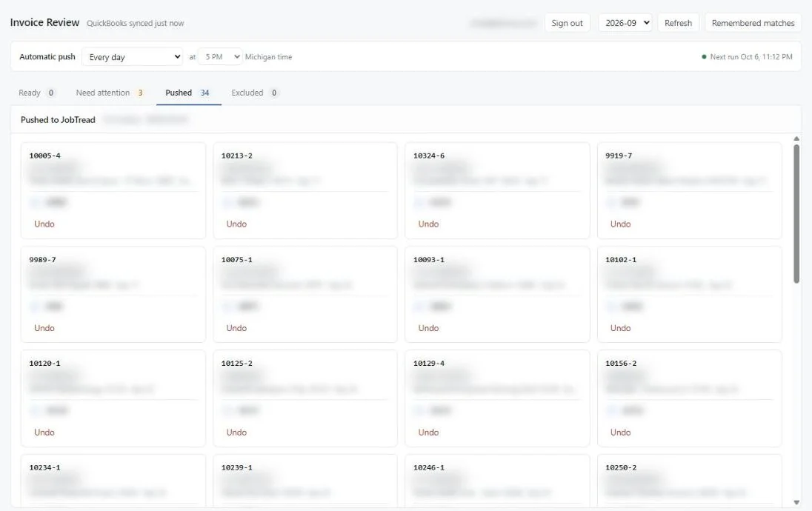Click the scrollbar down arrow
This screenshot has width=812, height=511.
click(x=796, y=502)
